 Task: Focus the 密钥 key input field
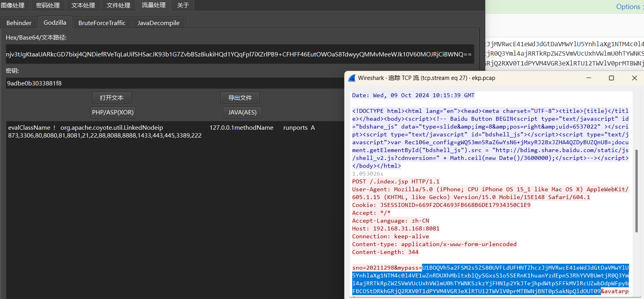click(x=175, y=83)
